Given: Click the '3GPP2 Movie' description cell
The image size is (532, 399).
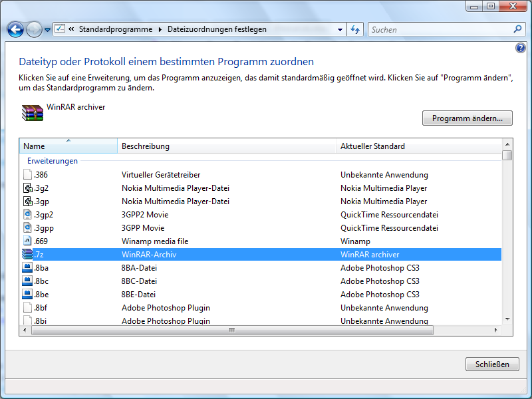Looking at the screenshot, I should [145, 214].
